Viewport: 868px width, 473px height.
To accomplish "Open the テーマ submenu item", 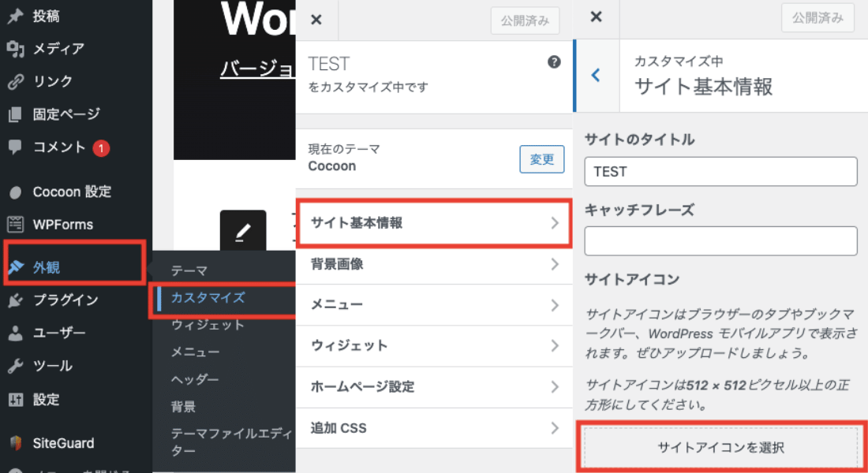I will [x=189, y=270].
